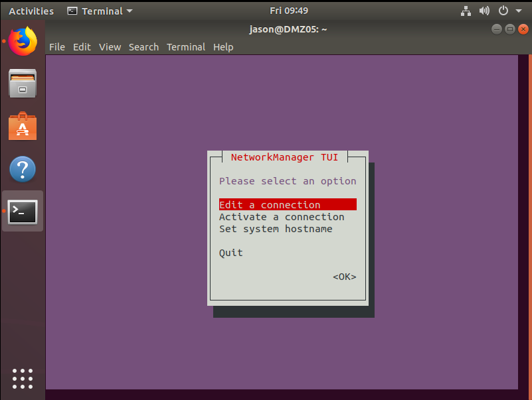Click the power icon in top bar
Screen dimensions: 532x400
[503, 11]
